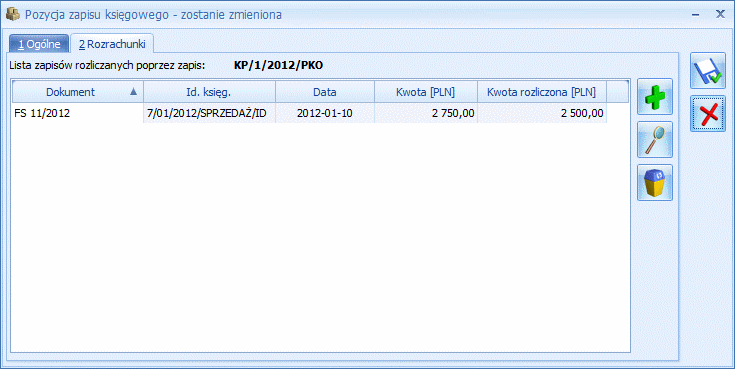The height and width of the screenshot is (369, 735).
Task: Sort by the Kwota [PLN] column header
Action: click(x=426, y=92)
